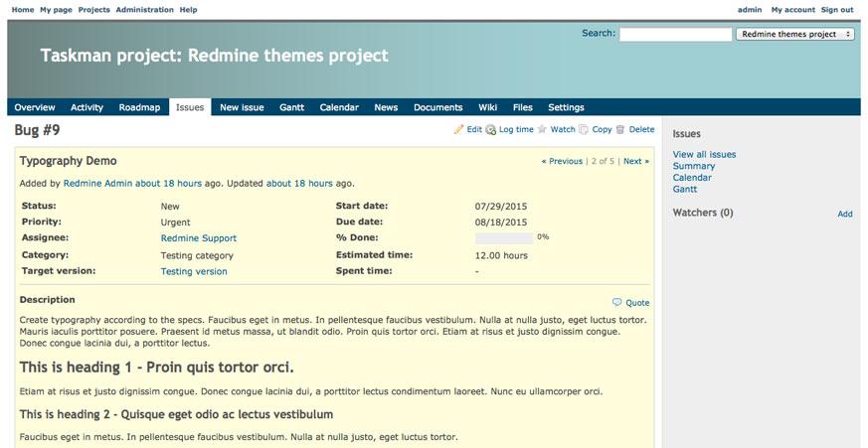Click the Copy pages icon

coord(584,129)
